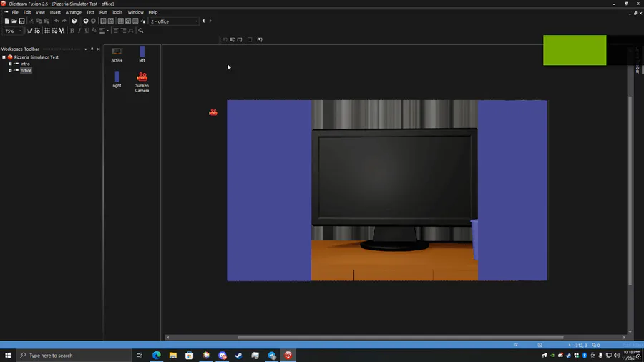Screen dimensions: 644x362
Task: Click the Windows taskbar search box
Action: pyautogui.click(x=72, y=356)
